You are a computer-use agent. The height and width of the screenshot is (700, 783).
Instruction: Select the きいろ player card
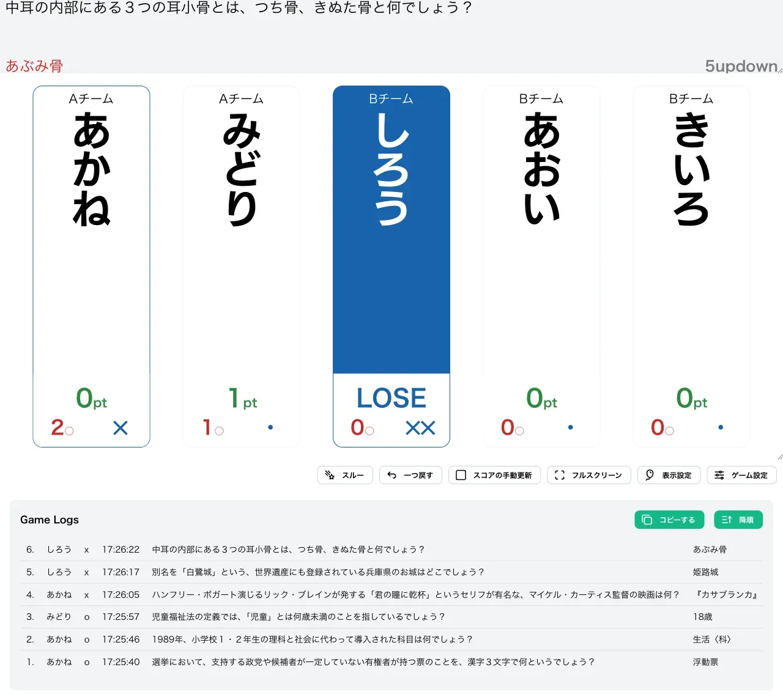tap(691, 267)
